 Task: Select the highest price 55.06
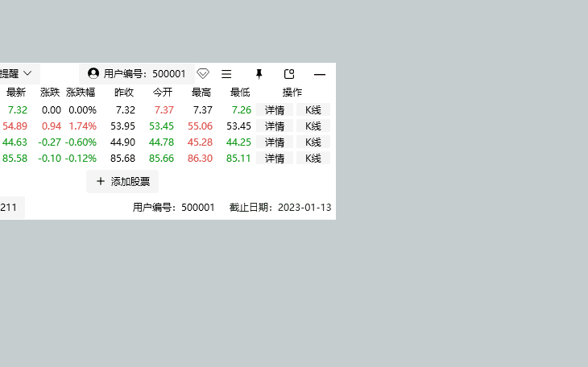(200, 126)
